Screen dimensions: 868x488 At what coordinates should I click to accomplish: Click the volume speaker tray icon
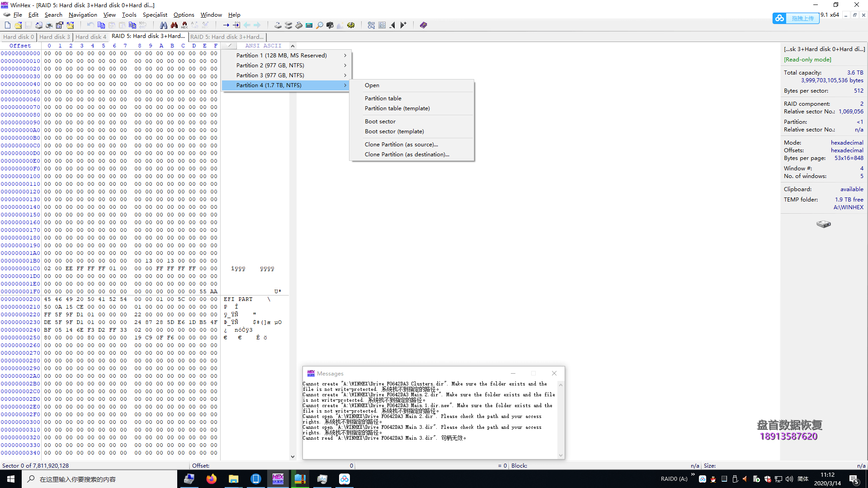click(x=789, y=479)
